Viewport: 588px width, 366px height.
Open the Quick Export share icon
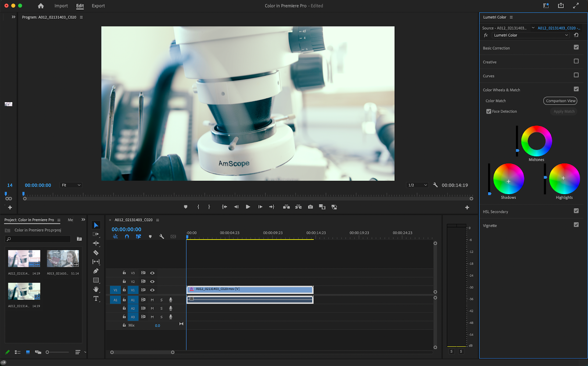pyautogui.click(x=561, y=6)
